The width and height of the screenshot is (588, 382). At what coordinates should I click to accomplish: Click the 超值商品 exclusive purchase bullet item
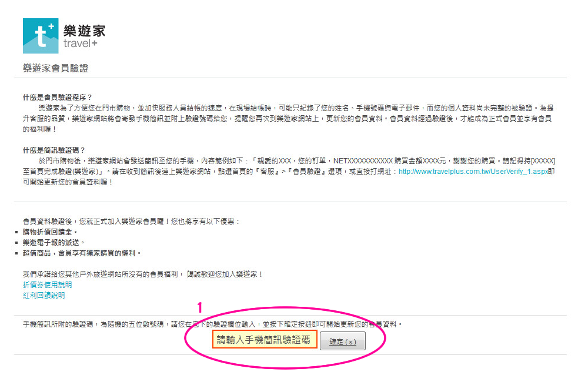coord(82,253)
